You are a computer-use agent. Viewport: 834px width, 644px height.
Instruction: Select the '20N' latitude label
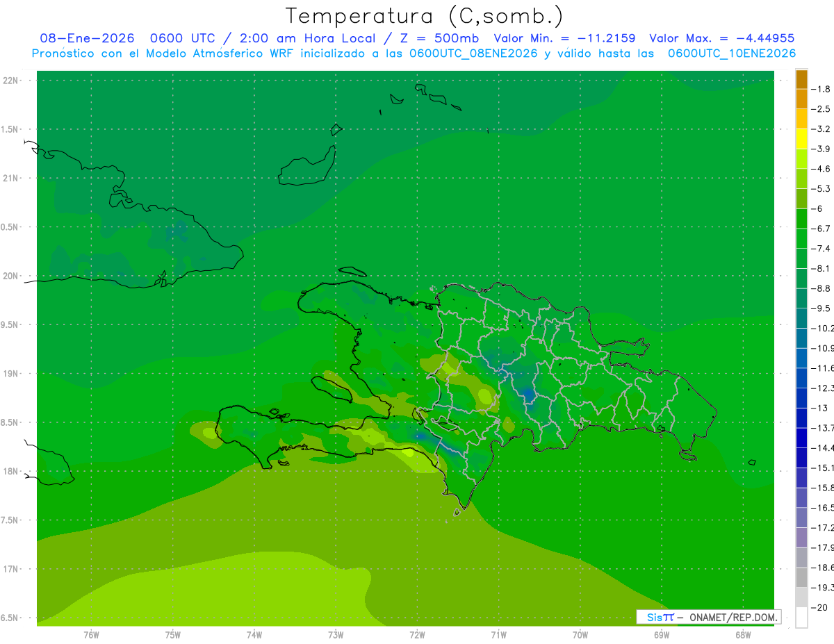pos(10,276)
